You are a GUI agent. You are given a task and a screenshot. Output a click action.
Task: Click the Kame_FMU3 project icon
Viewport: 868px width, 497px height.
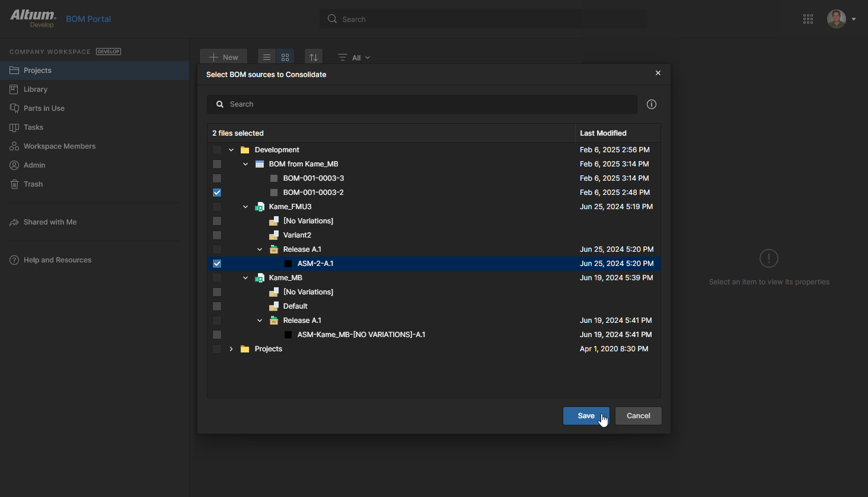pyautogui.click(x=260, y=207)
